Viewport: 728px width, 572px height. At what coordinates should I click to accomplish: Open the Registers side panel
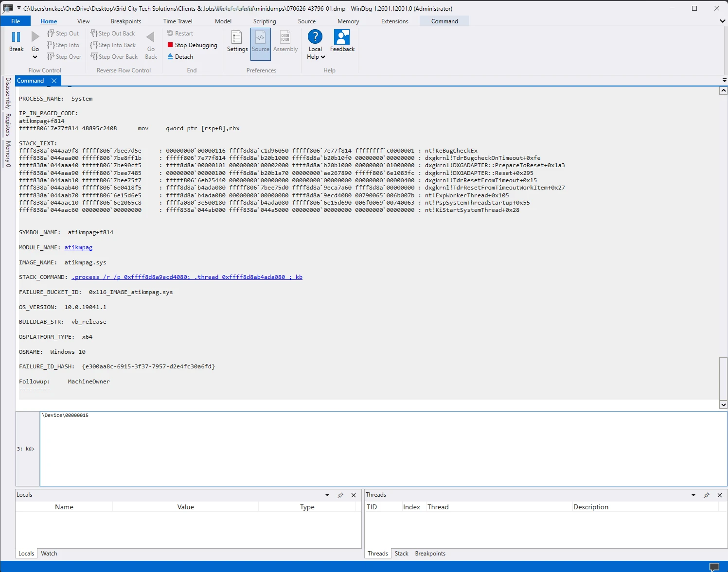pyautogui.click(x=8, y=125)
